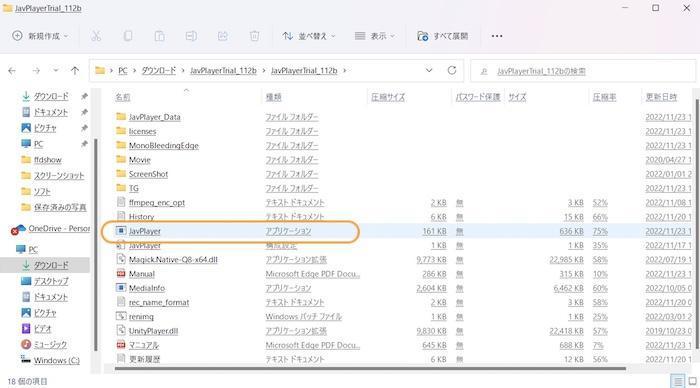Select ビデオ in navigation pane
This screenshot has width=700, height=388.
[x=42, y=329]
